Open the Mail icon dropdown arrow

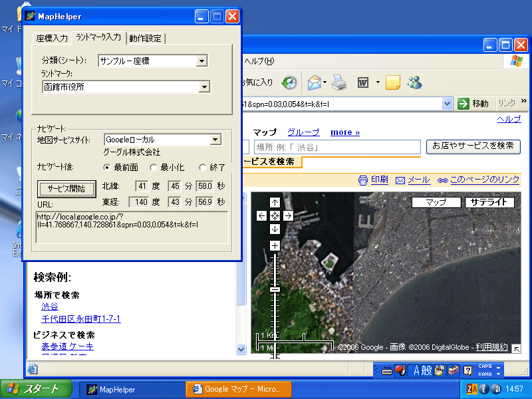point(325,82)
